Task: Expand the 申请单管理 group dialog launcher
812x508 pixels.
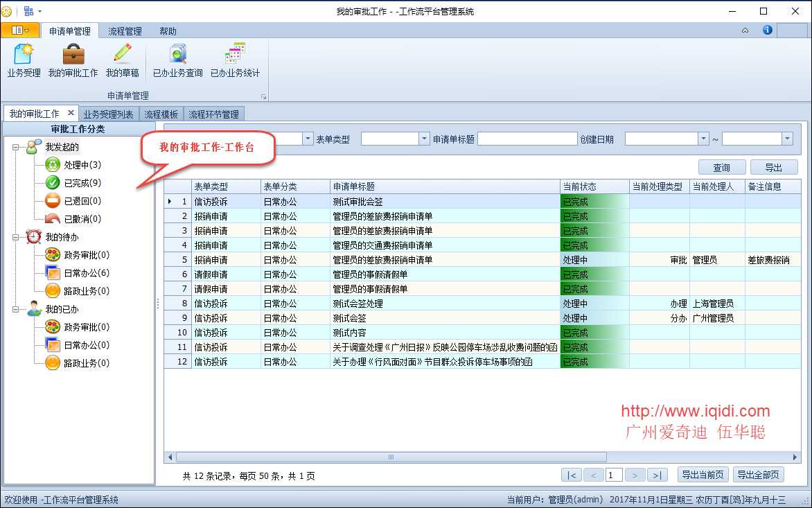Action: coord(263,97)
